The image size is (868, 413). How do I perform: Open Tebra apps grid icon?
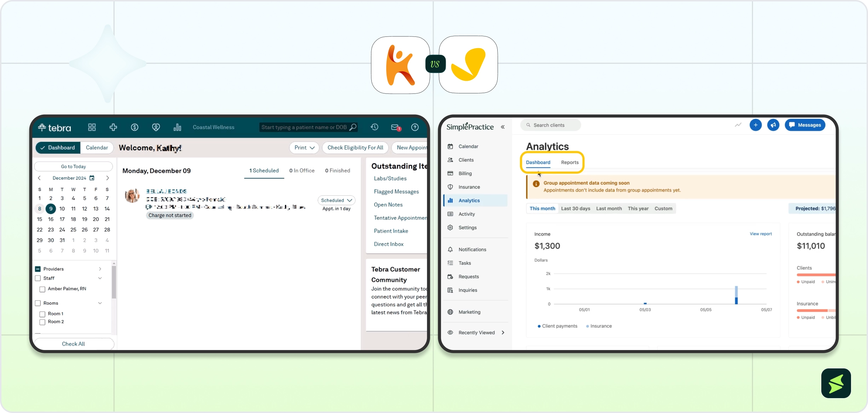point(92,127)
